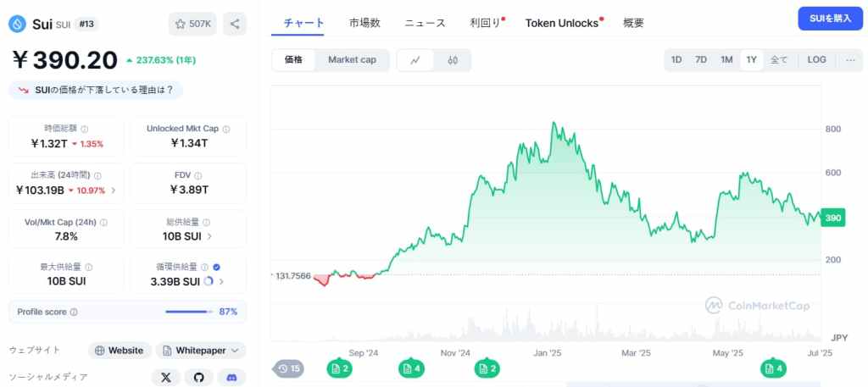Open the Token Unlocks tab
This screenshot has height=387, width=868.
coord(562,23)
